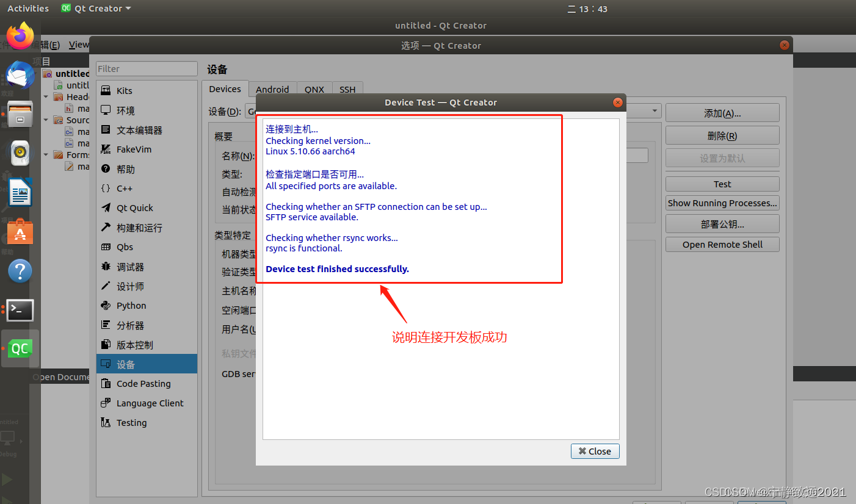Click the Test button
This screenshot has height=504, width=856.
coord(722,184)
